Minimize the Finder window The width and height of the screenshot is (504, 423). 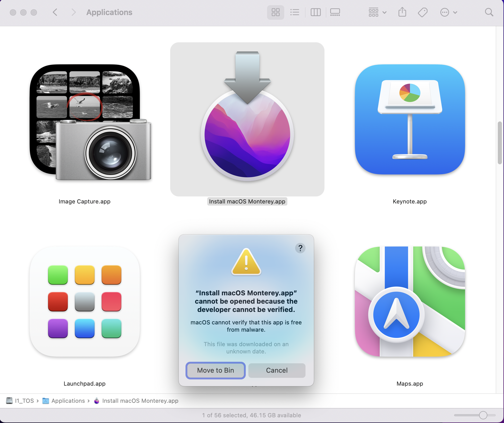point(23,12)
